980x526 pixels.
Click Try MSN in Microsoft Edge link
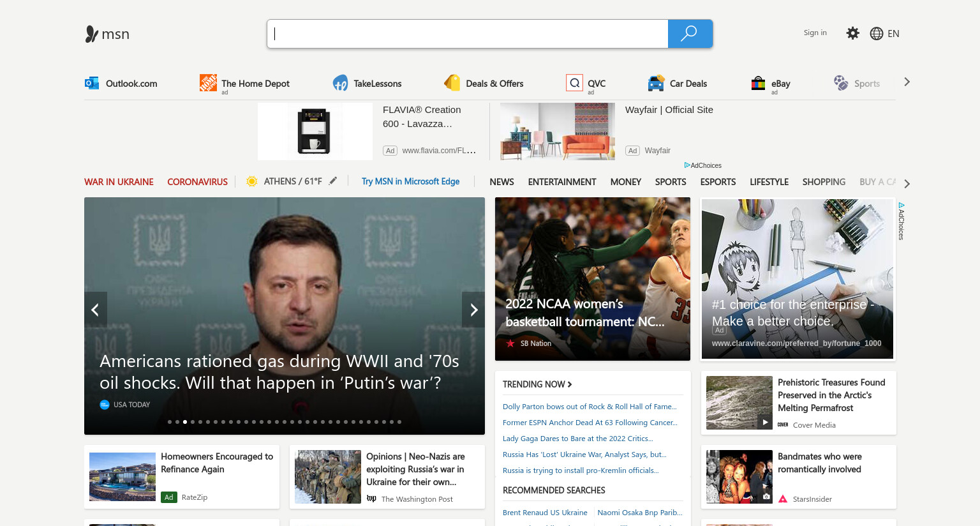coord(410,181)
